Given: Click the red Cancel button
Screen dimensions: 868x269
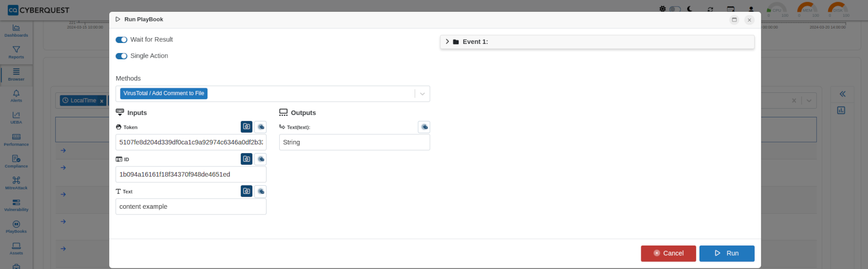Looking at the screenshot, I should 668,253.
